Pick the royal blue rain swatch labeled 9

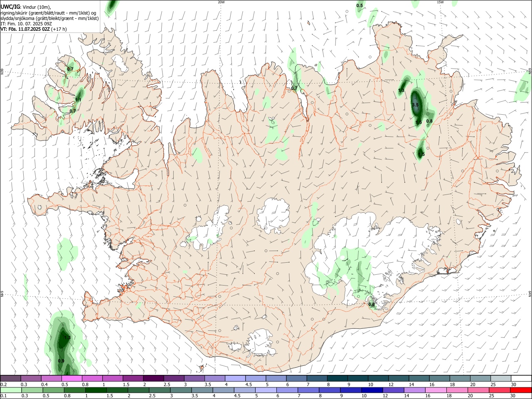[x=350, y=389]
